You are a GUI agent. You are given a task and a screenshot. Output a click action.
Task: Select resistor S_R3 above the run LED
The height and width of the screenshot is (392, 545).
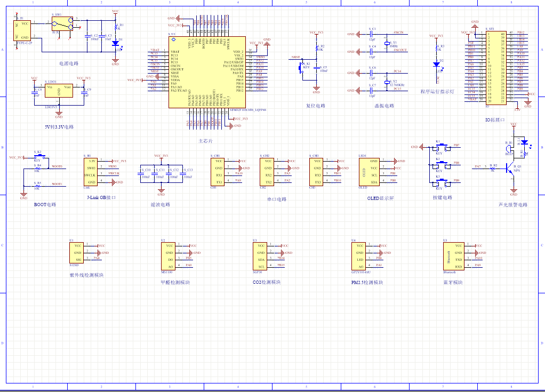point(437,49)
